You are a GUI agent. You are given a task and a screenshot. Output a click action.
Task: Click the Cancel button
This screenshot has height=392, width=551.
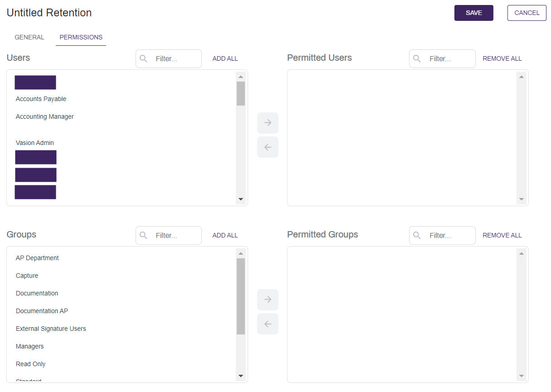[527, 13]
